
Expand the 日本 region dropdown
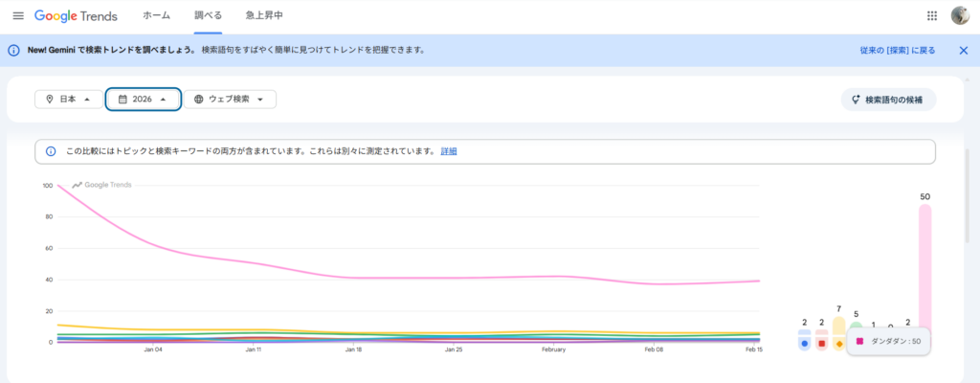pyautogui.click(x=68, y=99)
